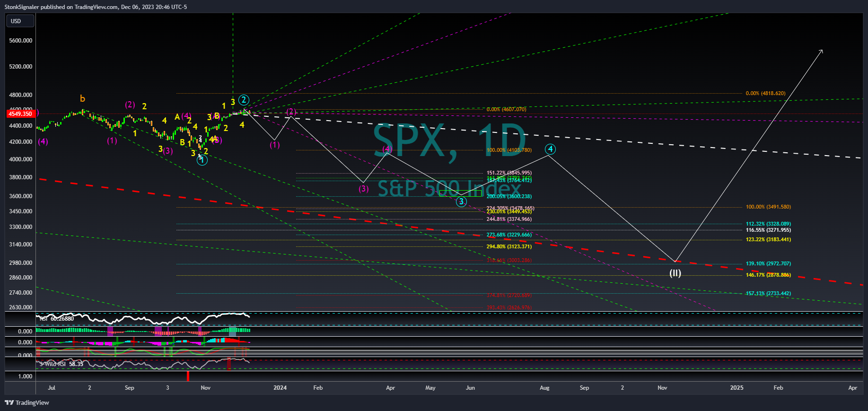Screen dimensions: 868x411
Task: Select the 112.32% (3328.089) Fibonacci label
Action: coord(768,224)
